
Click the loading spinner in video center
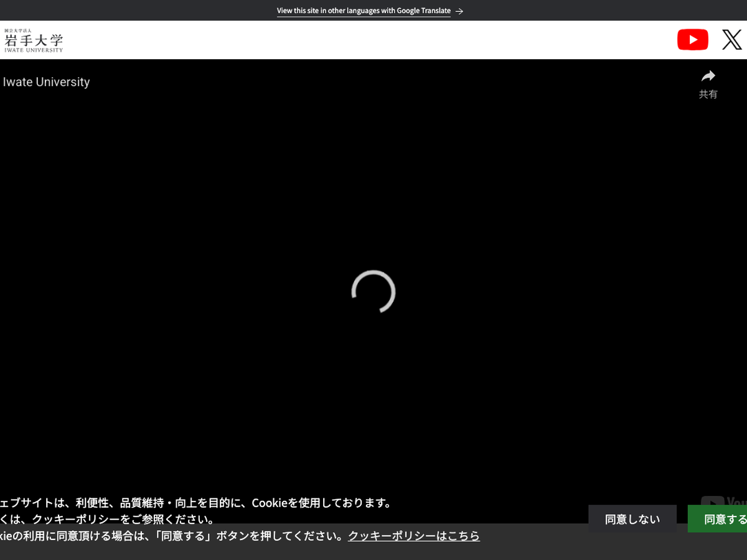[374, 292]
